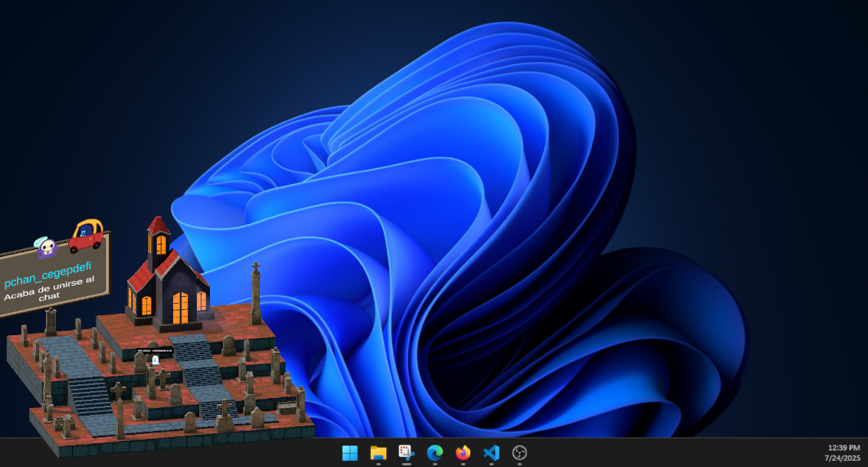This screenshot has width=868, height=467.
Task: Launch Microsoft Edge from the taskbar
Action: pos(434,453)
